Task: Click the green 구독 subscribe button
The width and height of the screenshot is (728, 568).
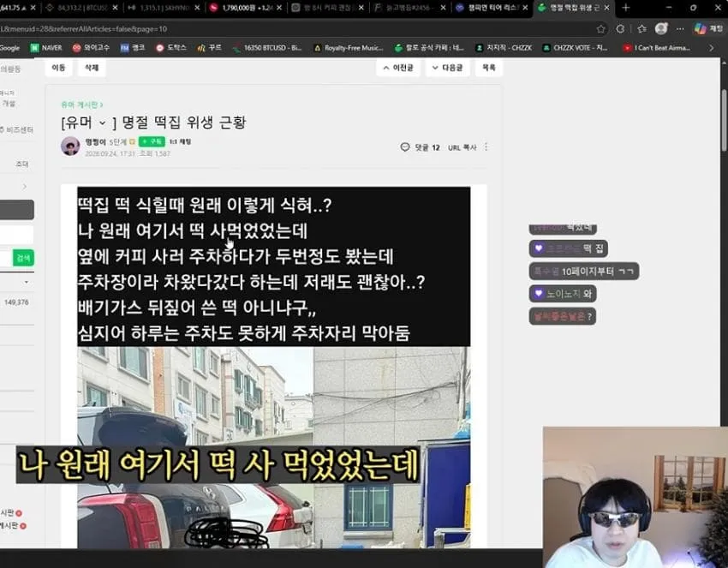Action: pyautogui.click(x=152, y=141)
